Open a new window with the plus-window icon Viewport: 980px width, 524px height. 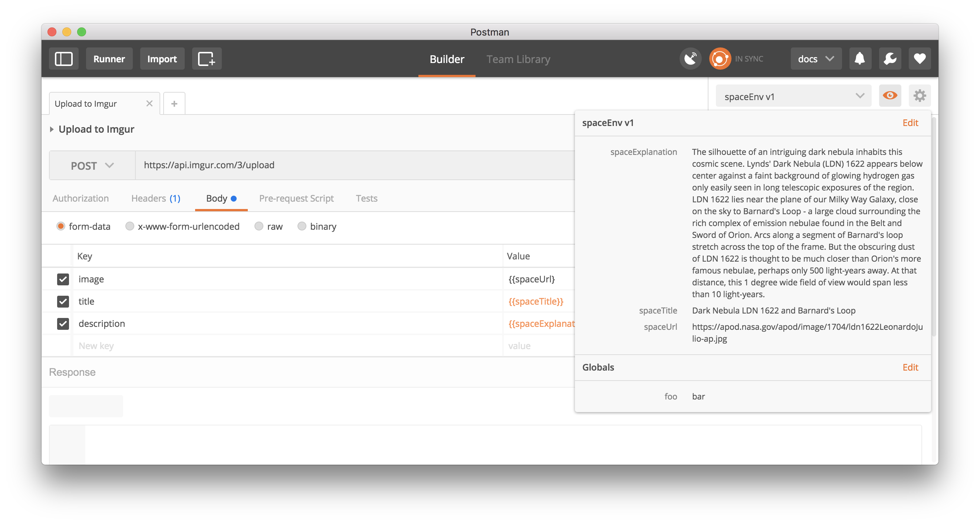click(207, 59)
